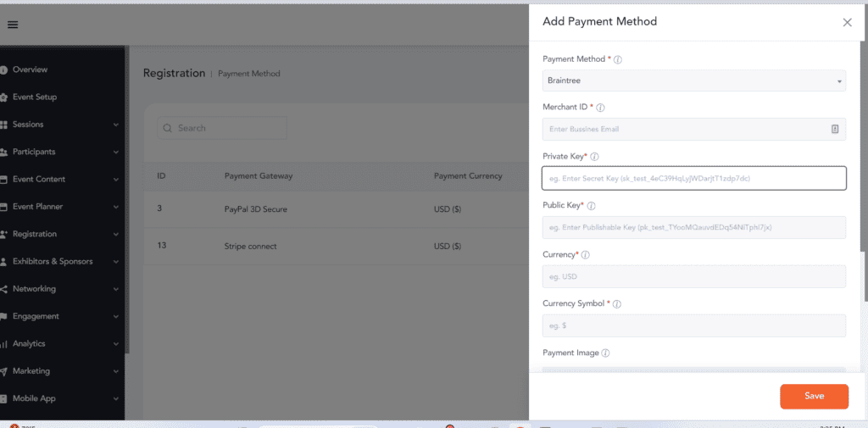Expand the Marketing menu chevron
The image size is (868, 428).
[115, 371]
